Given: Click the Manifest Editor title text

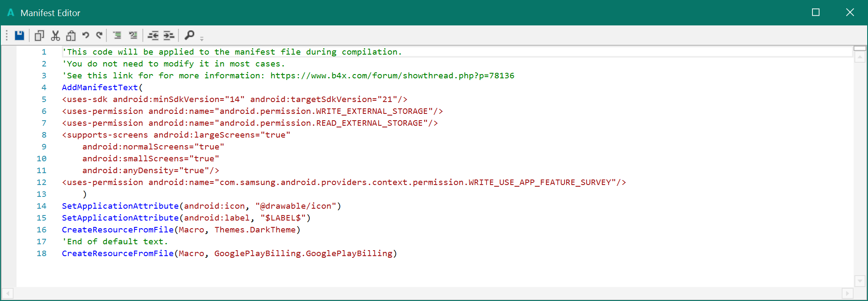Looking at the screenshot, I should coord(50,13).
